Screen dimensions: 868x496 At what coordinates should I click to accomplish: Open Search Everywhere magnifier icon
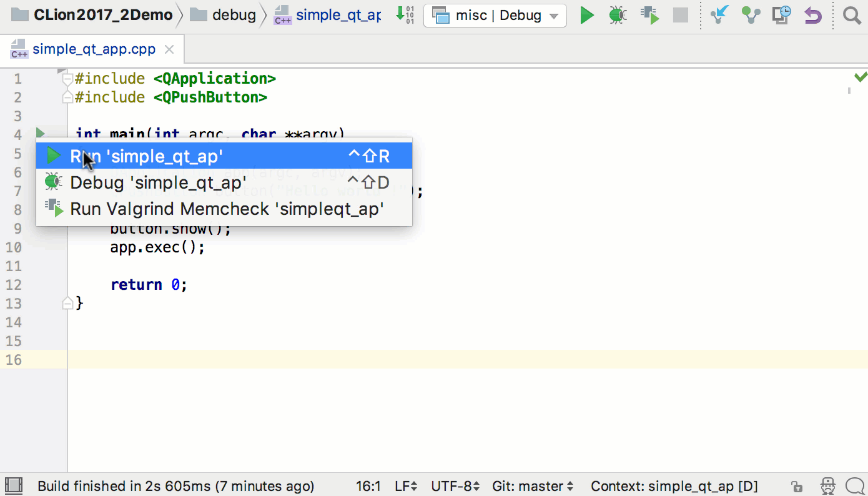coord(852,15)
